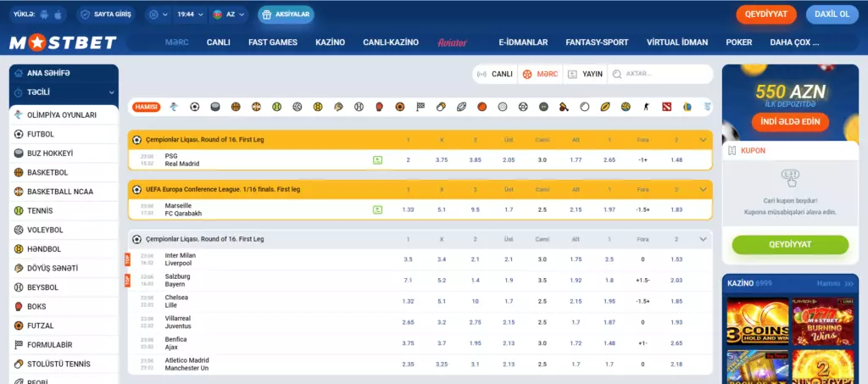
Task: Open 3 Coins Hold and Win thumbnail
Action: (757, 321)
